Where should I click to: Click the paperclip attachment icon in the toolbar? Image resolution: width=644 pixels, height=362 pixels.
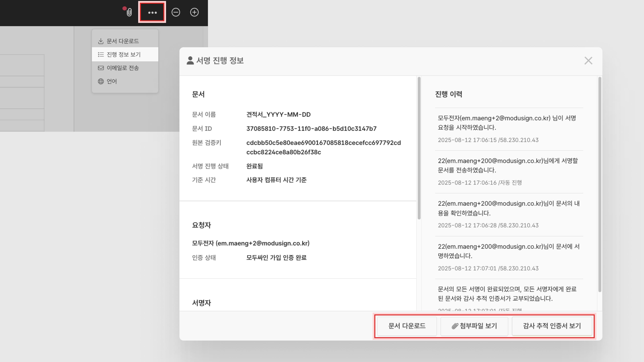click(x=129, y=12)
